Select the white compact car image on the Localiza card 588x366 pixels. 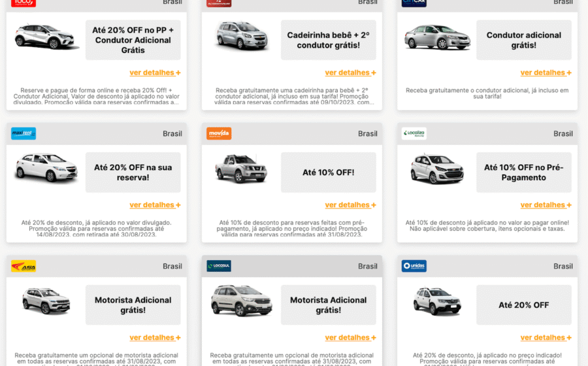point(437,169)
